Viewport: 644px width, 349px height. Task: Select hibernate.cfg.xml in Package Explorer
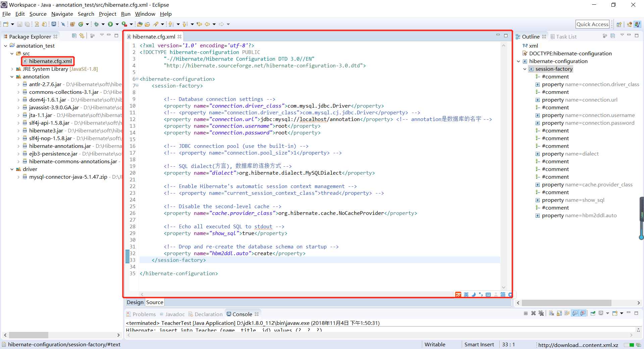pos(50,61)
